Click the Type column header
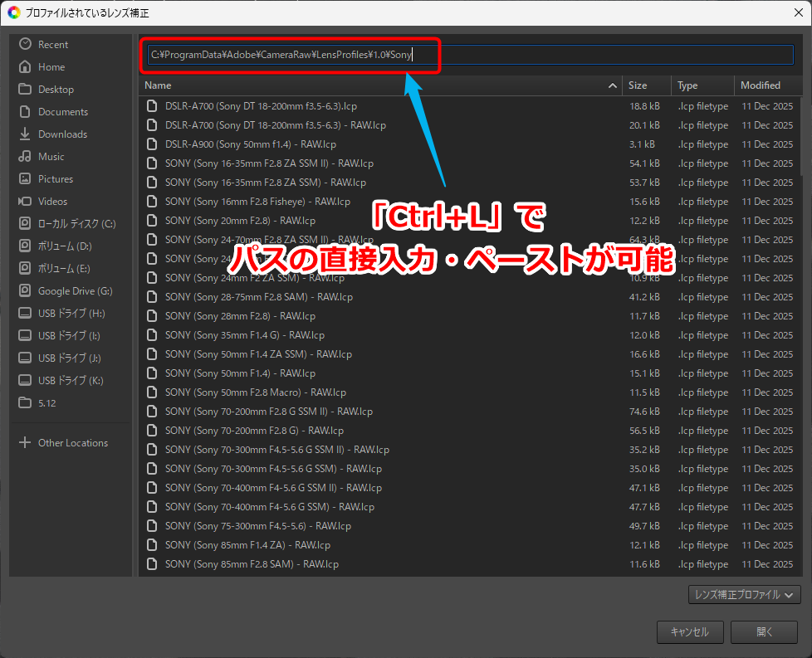The height and width of the screenshot is (658, 812). (702, 85)
